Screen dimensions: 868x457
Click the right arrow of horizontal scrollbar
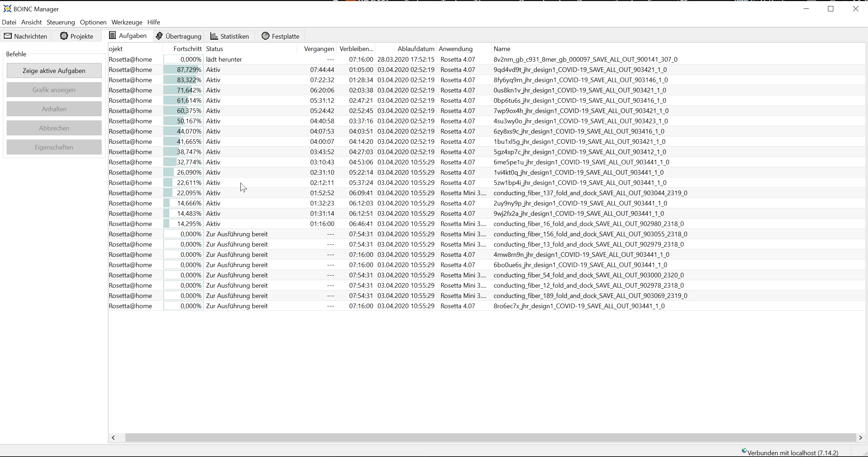tap(861, 438)
